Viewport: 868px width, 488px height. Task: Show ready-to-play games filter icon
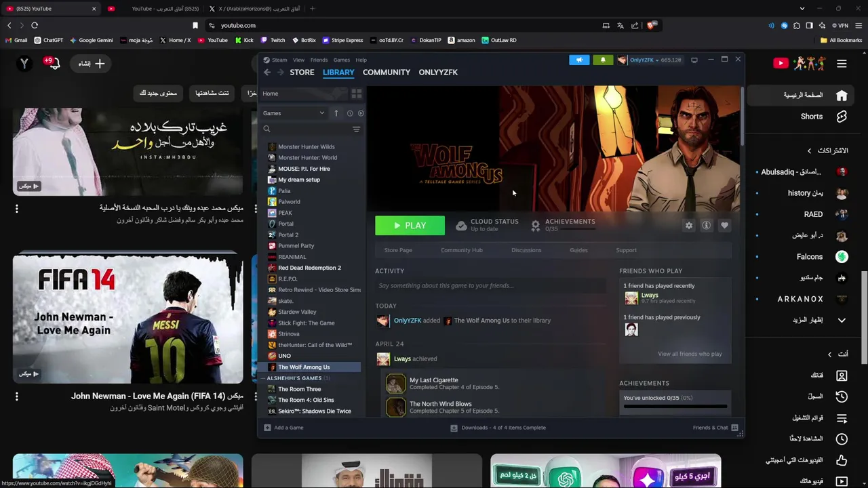[x=361, y=113]
